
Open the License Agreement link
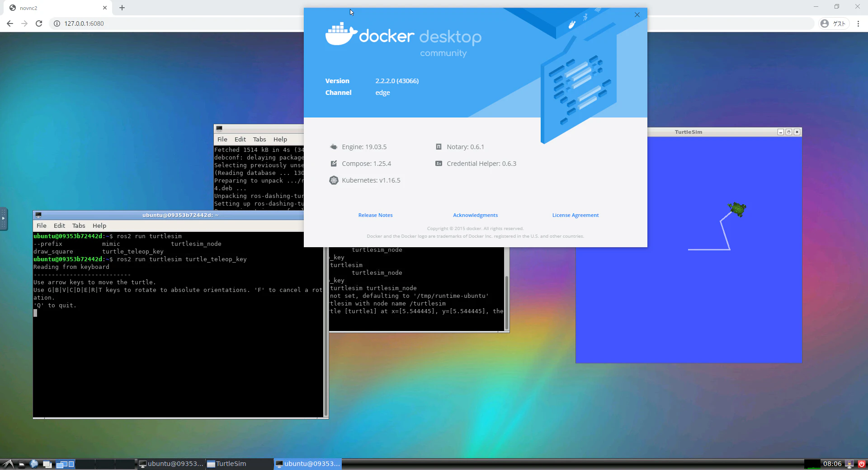tap(576, 215)
